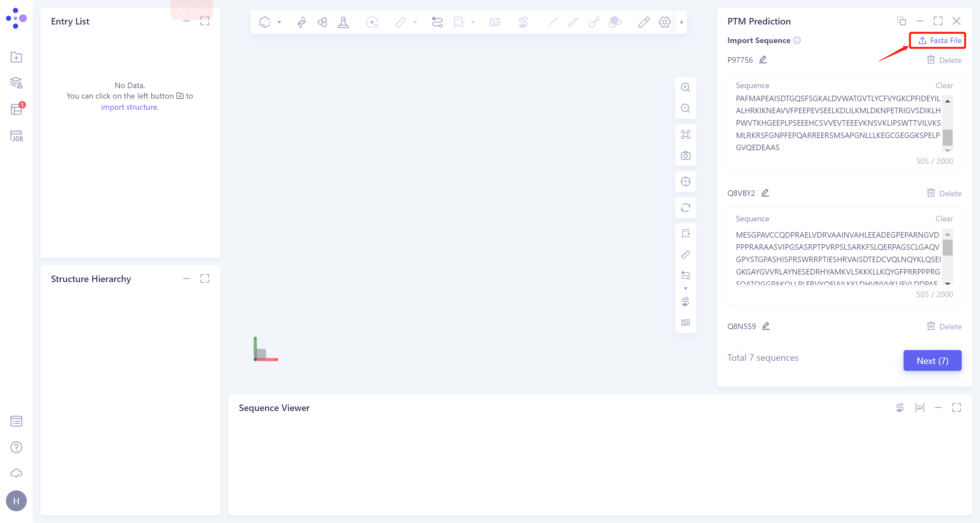980x523 pixels.
Task: Expand the vertical toolbar dropdown arrow
Action: [x=685, y=289]
